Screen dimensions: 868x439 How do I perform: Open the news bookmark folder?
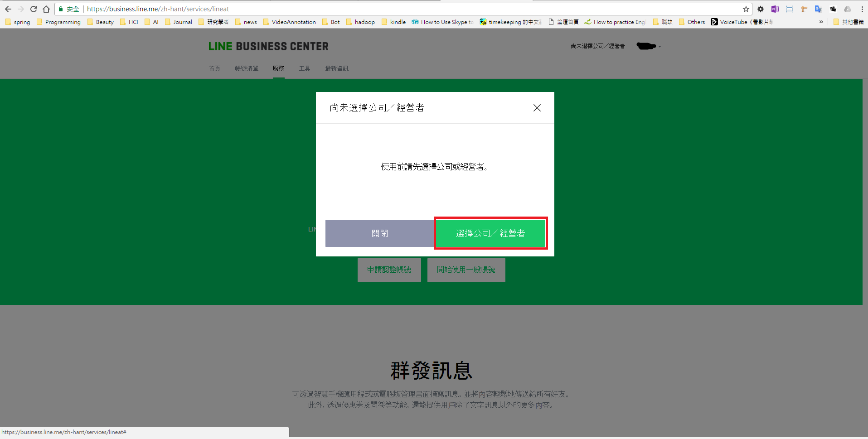(x=246, y=22)
